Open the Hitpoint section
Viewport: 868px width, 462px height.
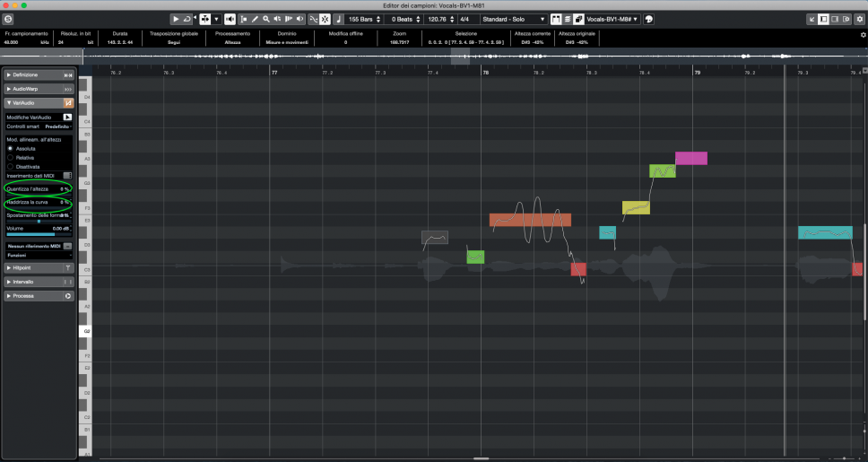pos(36,267)
